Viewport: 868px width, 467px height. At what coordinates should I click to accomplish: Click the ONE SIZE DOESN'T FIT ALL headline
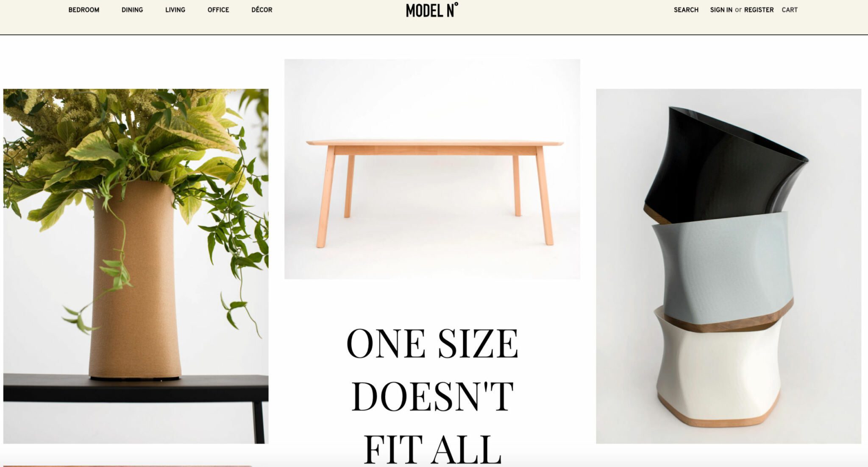tap(432, 395)
